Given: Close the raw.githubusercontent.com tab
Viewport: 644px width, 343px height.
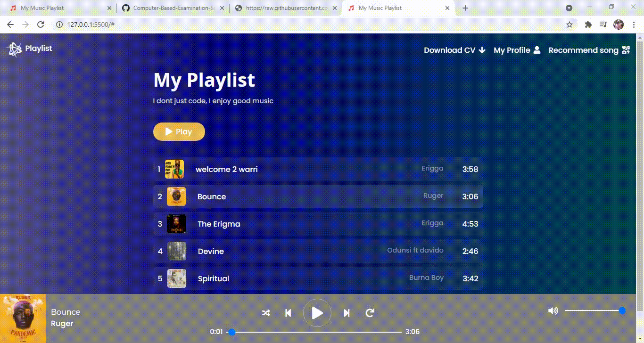Looking at the screenshot, I should pyautogui.click(x=334, y=8).
